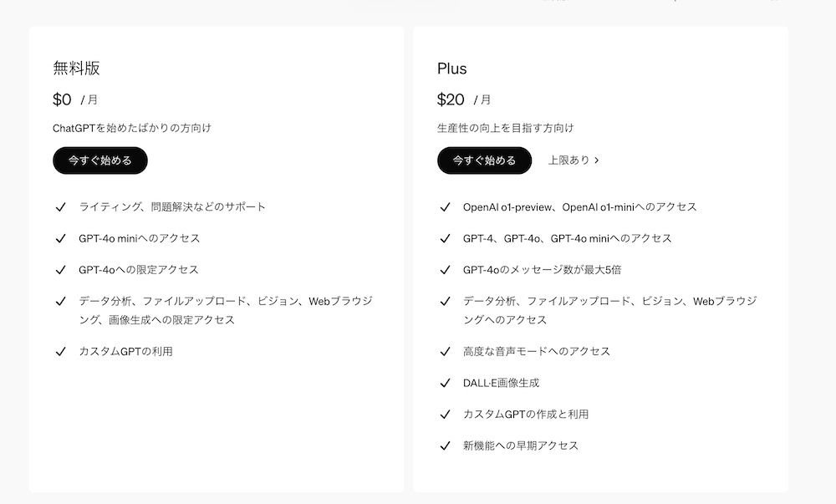Click checkmark beside ライティング、問題解決などのサポート
This screenshot has height=504, width=836.
point(60,206)
